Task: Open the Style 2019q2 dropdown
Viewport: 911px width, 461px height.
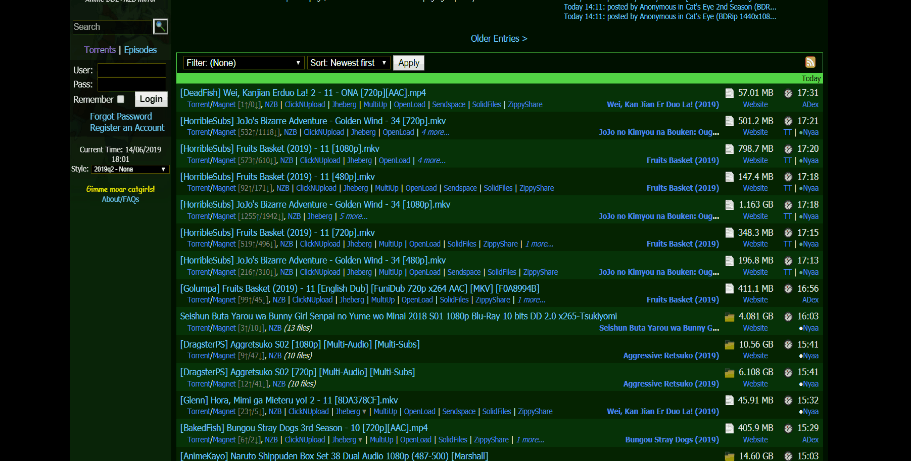Action: 130,169
